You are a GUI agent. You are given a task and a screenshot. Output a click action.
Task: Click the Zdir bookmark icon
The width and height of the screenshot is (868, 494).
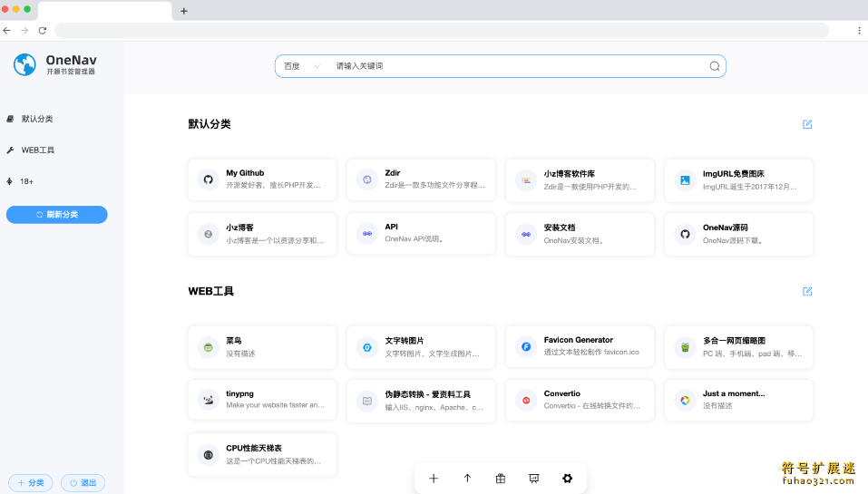coord(367,179)
